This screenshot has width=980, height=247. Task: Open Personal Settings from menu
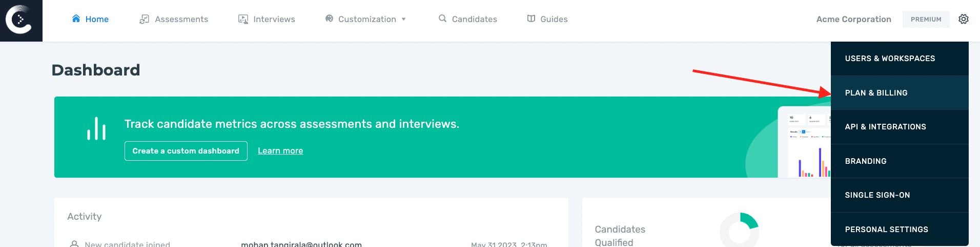pyautogui.click(x=886, y=230)
